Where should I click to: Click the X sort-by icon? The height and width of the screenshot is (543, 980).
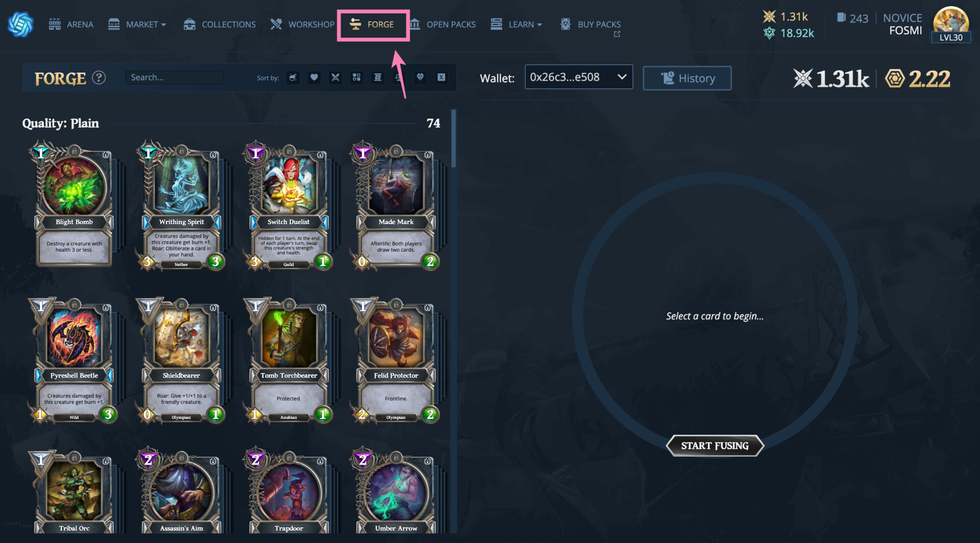coord(442,78)
